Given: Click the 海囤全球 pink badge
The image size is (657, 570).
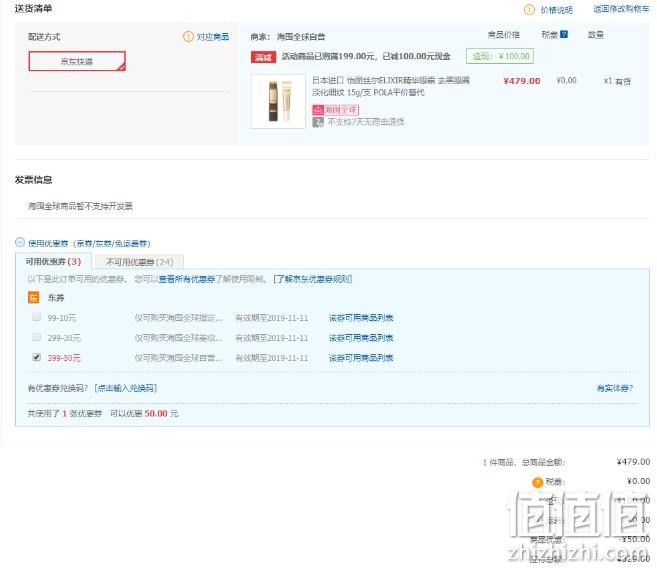Looking at the screenshot, I should tap(336, 110).
